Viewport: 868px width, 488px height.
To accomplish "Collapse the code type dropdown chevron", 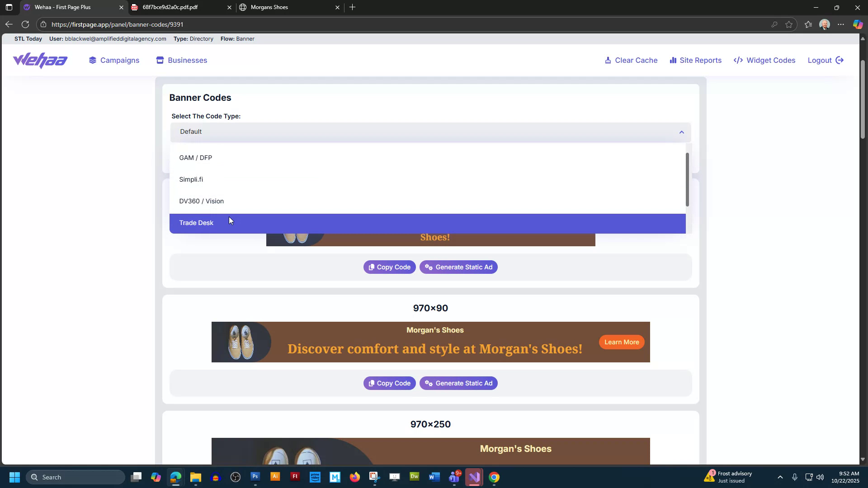I will coord(681,131).
